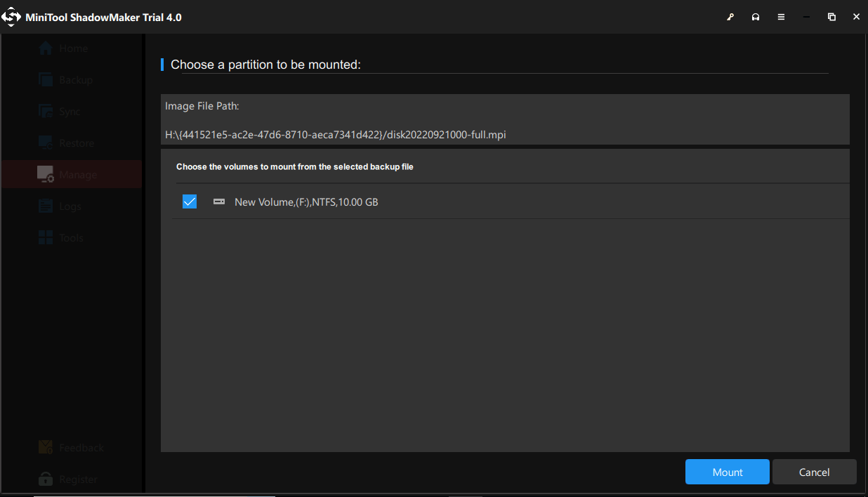Click the Choose the volumes to mount text

(x=295, y=167)
